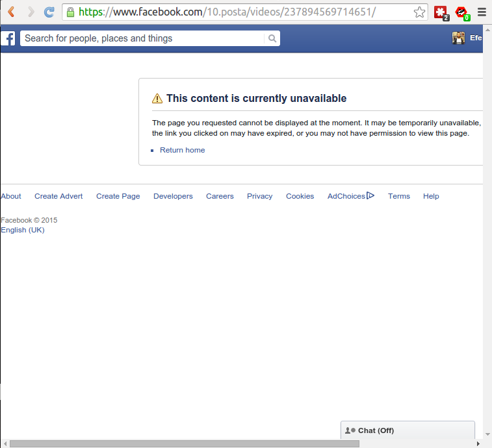
Task: Click the 'This content is currently unavailable' heading
Action: (x=256, y=99)
